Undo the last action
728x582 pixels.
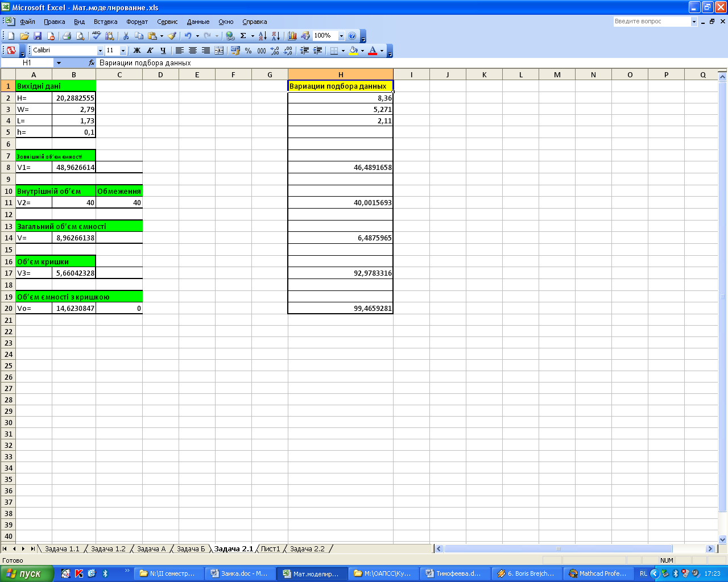pos(188,36)
